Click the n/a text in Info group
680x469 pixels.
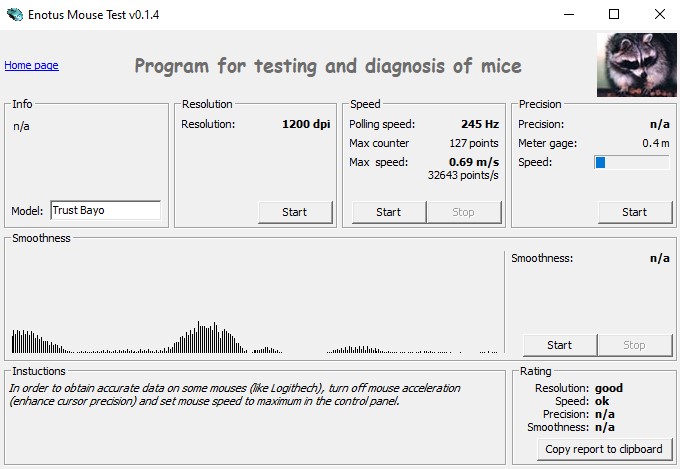(21, 126)
